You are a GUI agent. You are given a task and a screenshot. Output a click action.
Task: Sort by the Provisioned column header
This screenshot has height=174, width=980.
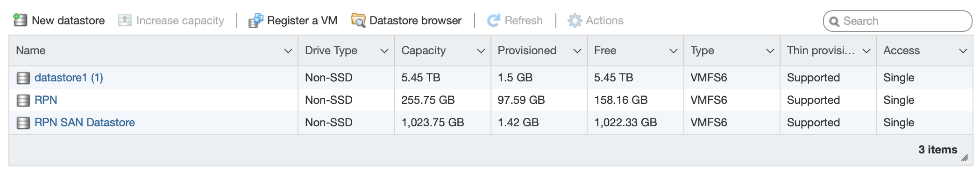click(527, 51)
